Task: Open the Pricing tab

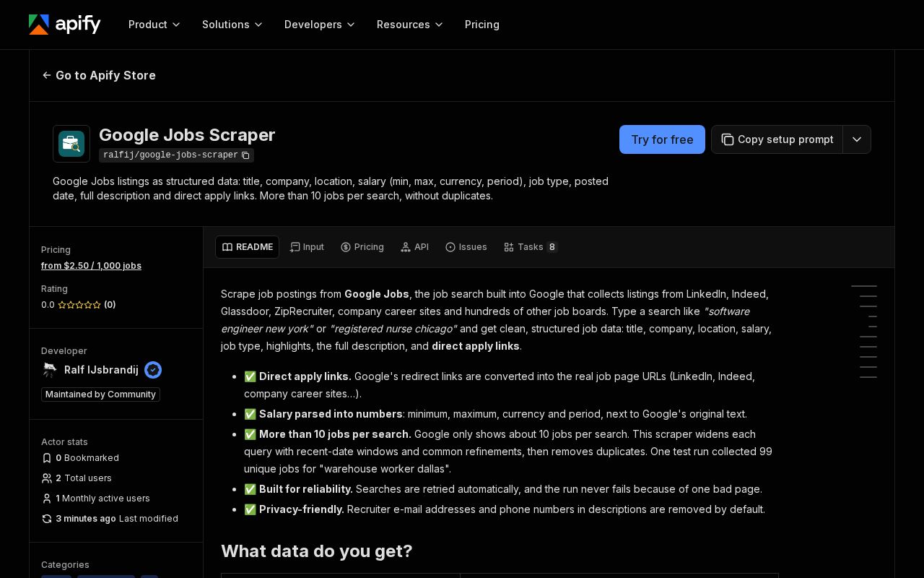Action: (362, 247)
